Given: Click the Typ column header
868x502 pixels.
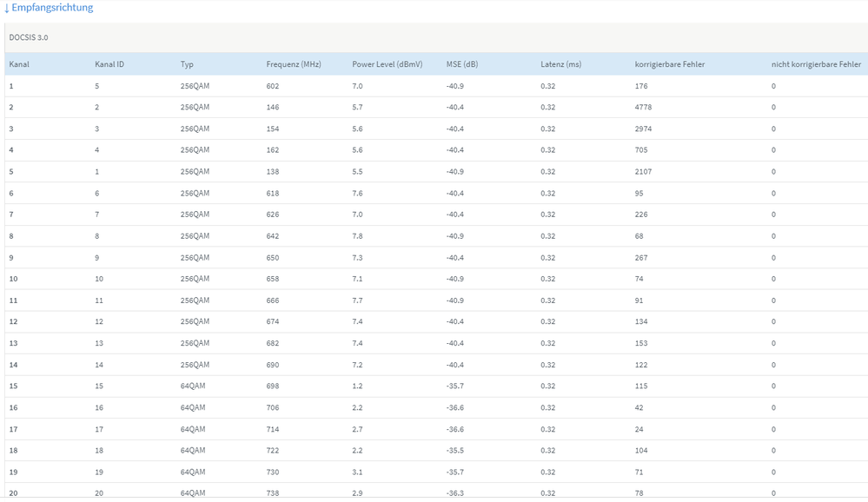Looking at the screenshot, I should click(x=187, y=64).
